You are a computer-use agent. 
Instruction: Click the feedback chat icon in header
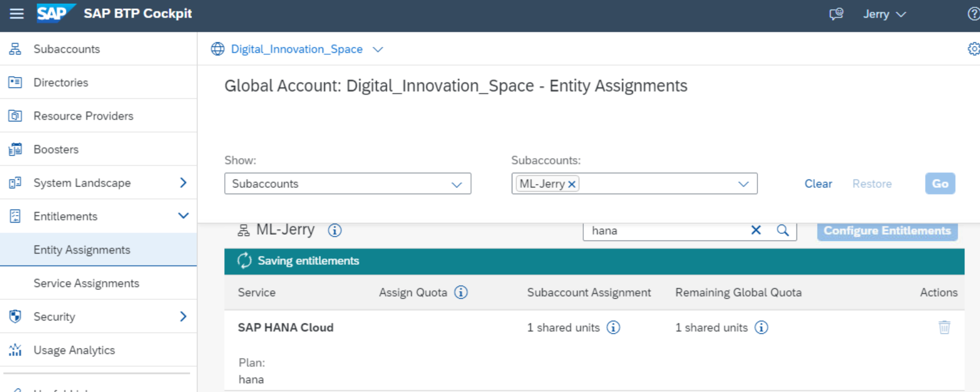pos(835,14)
